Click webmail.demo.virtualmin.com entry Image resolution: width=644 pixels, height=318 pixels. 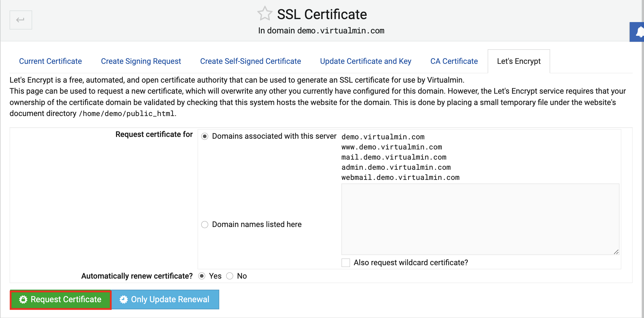pyautogui.click(x=400, y=177)
